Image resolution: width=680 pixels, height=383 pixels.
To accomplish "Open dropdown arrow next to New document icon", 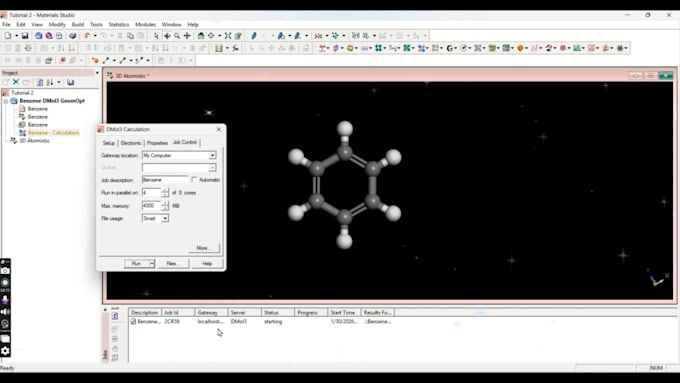I will coord(16,36).
